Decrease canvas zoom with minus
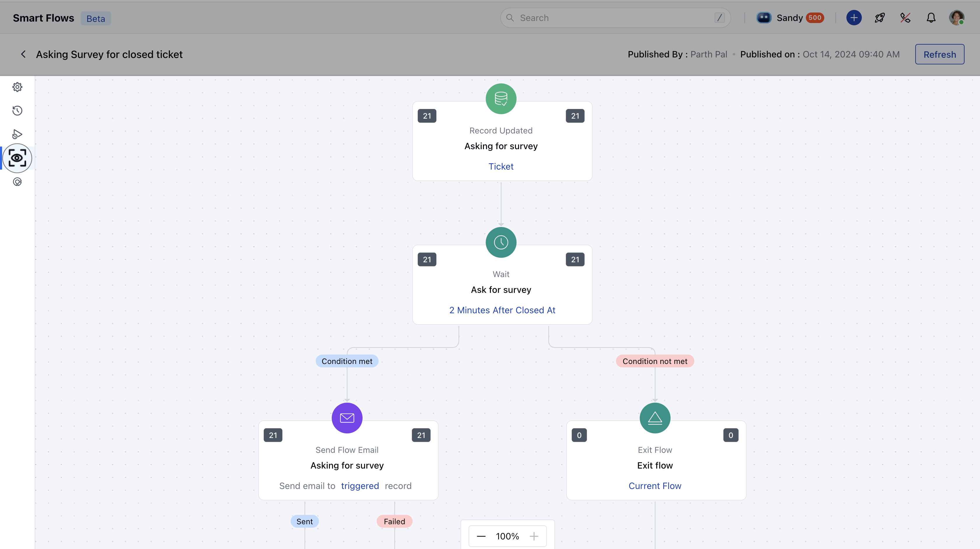 pyautogui.click(x=481, y=536)
